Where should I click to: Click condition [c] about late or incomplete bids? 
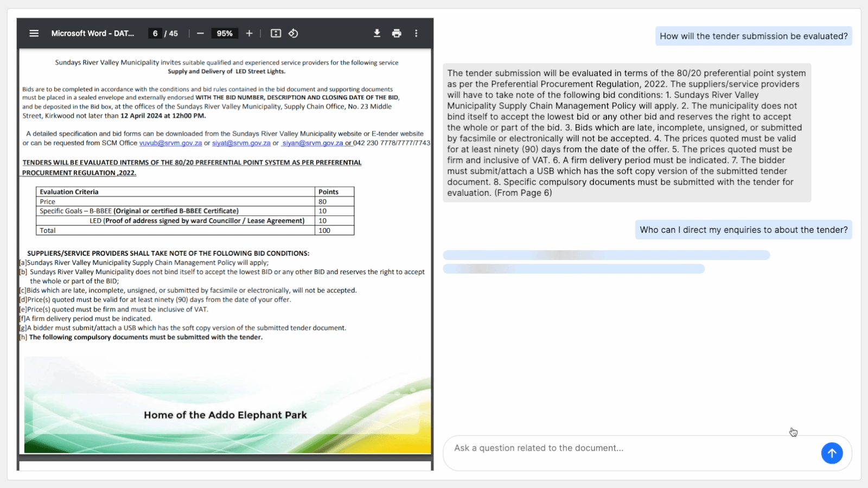point(188,290)
